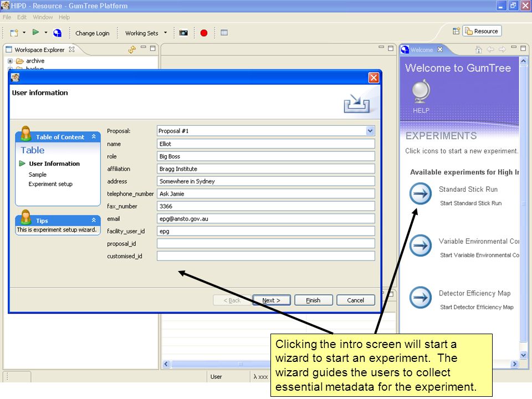Click the fax_number input field
Screen dimensions: 532x399
click(265, 206)
